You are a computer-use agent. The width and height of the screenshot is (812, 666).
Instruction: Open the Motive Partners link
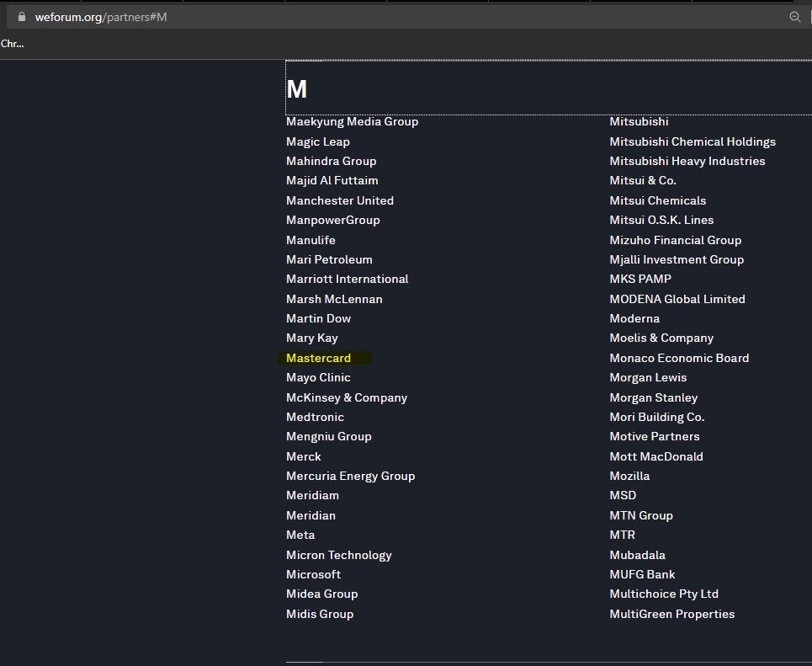coord(655,436)
